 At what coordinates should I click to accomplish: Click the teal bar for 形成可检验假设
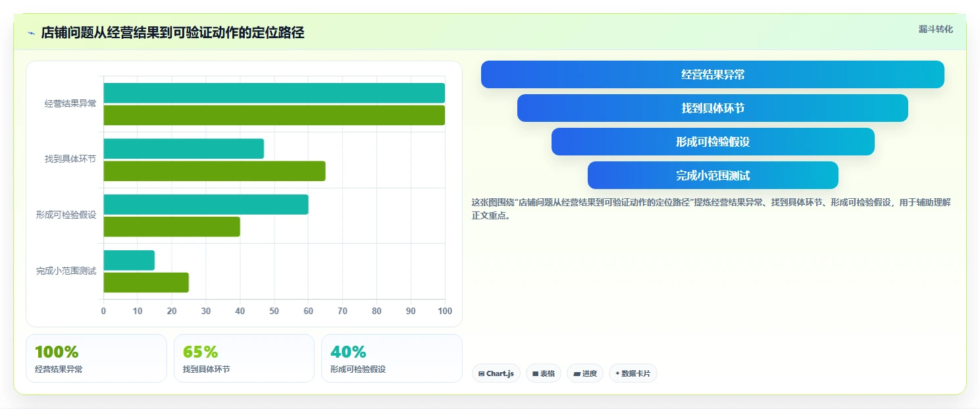(206, 204)
